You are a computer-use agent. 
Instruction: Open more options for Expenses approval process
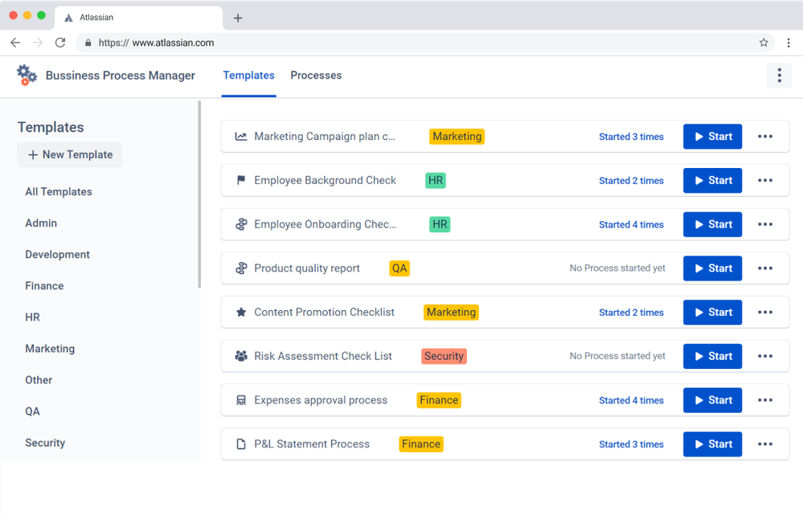(x=765, y=400)
